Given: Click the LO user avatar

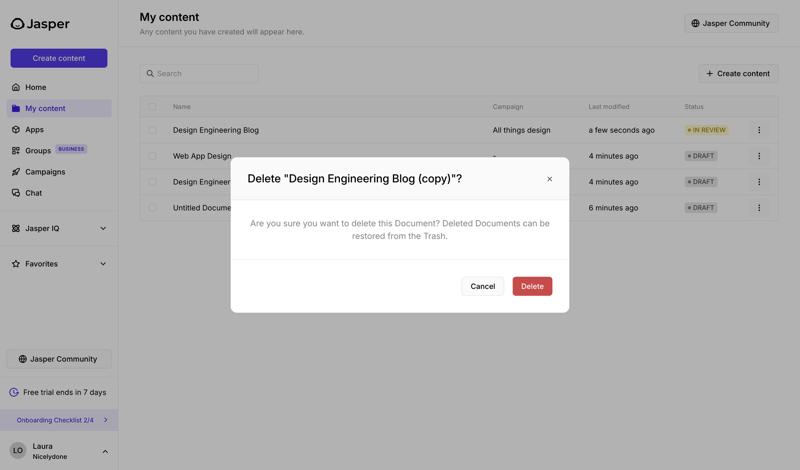Looking at the screenshot, I should click(x=18, y=451).
